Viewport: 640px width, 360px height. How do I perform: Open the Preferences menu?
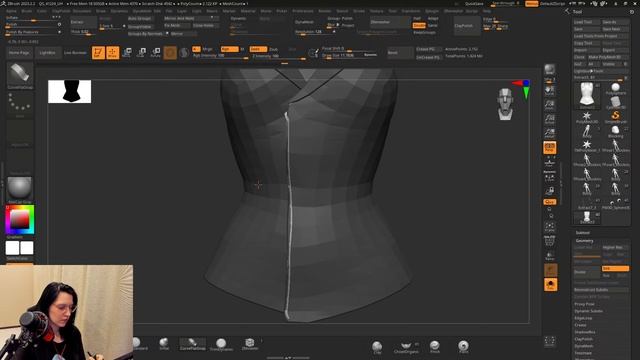(x=303, y=11)
